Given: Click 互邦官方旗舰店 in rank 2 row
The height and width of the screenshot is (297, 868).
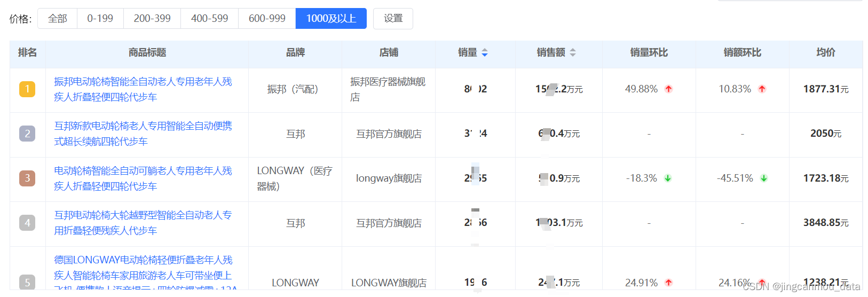Looking at the screenshot, I should point(389,134).
